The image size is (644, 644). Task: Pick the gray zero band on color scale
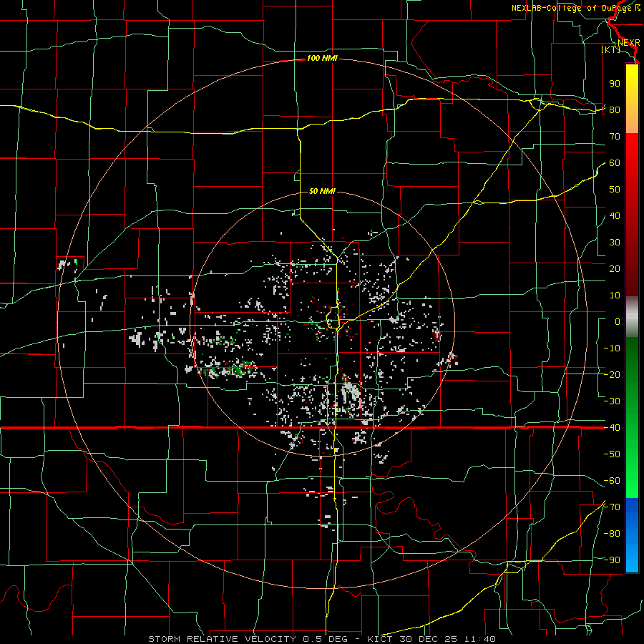632,317
